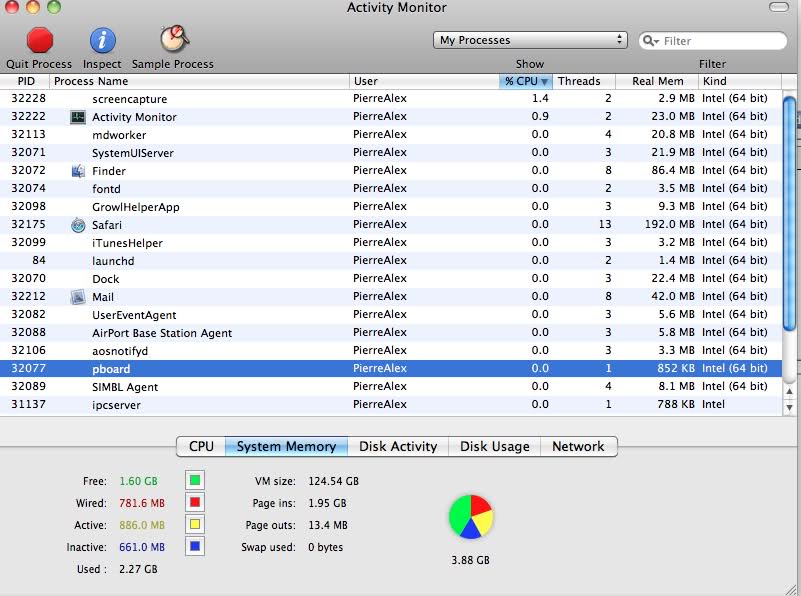
Task: Click the scrollbar up arrow
Action: tap(789, 392)
